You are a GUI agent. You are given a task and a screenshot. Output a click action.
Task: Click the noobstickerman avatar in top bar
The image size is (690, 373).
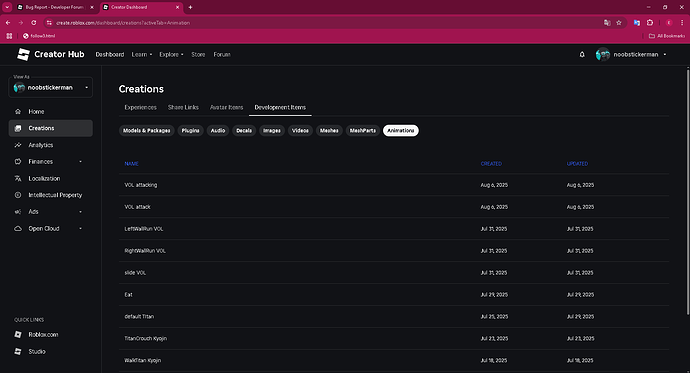pyautogui.click(x=602, y=55)
